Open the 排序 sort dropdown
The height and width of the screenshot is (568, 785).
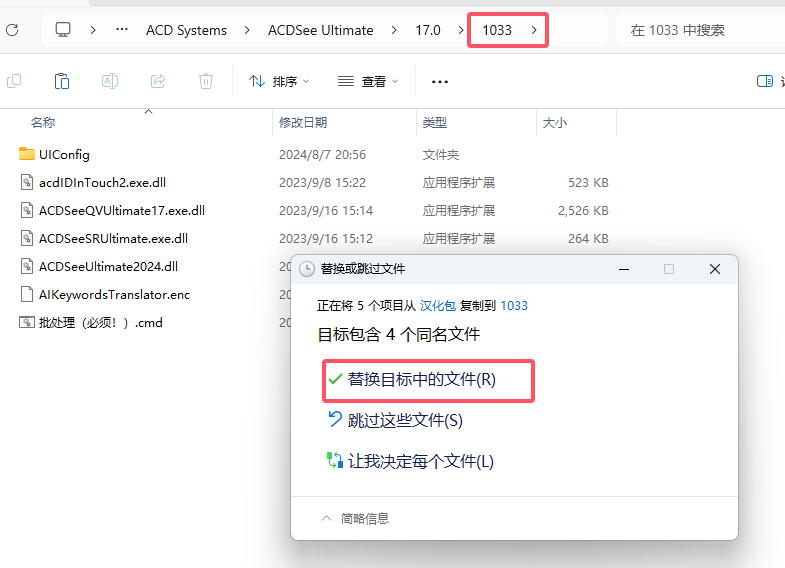279,81
